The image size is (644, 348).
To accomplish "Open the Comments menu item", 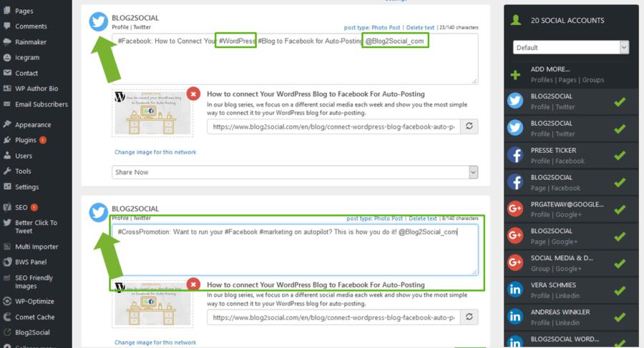I will tap(31, 26).
